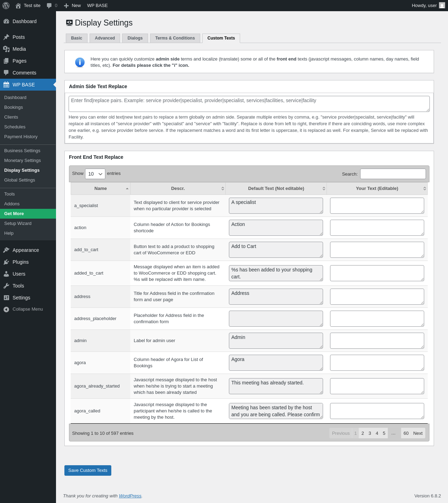Go to Next page of entries
This screenshot has height=503, width=448.
pos(418,433)
